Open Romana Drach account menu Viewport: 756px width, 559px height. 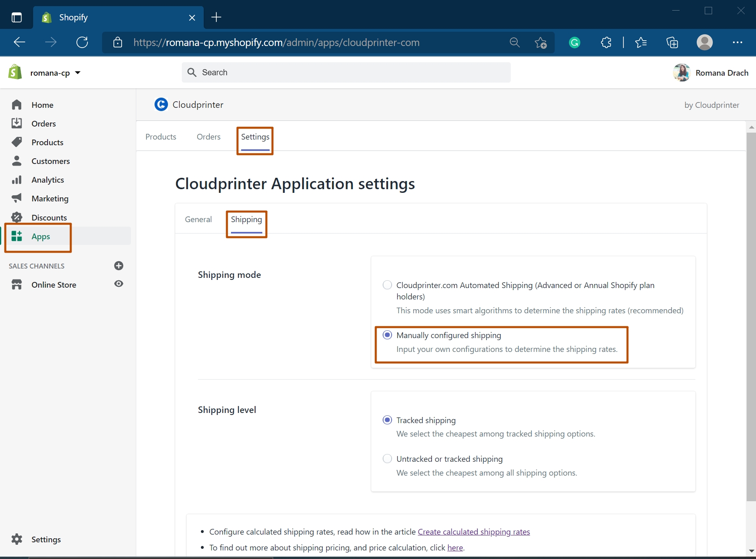pyautogui.click(x=710, y=73)
